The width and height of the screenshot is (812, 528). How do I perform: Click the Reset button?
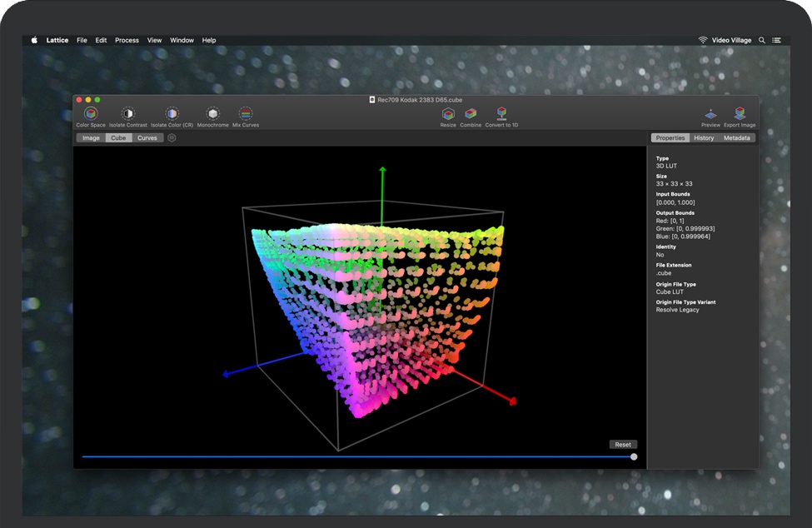pyautogui.click(x=622, y=444)
